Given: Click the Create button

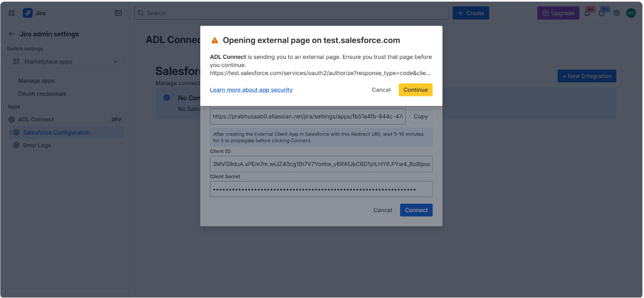Looking at the screenshot, I should tap(470, 13).
